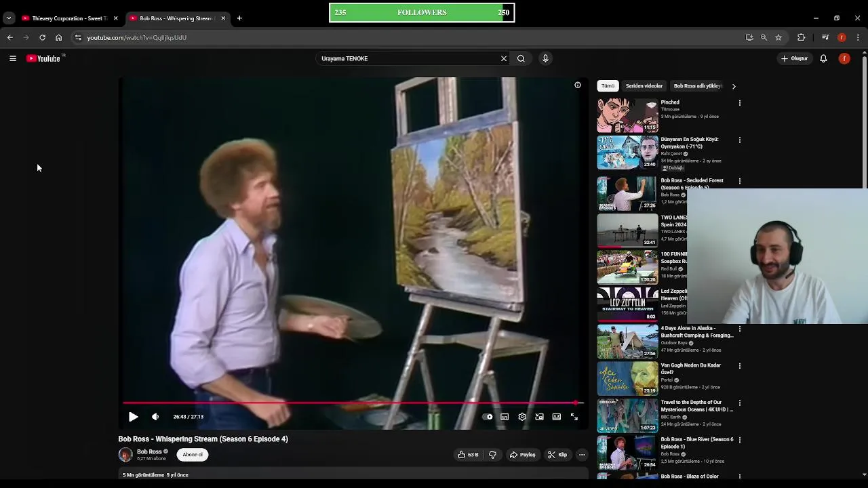Reload the current page
The image size is (868, 488).
click(42, 38)
